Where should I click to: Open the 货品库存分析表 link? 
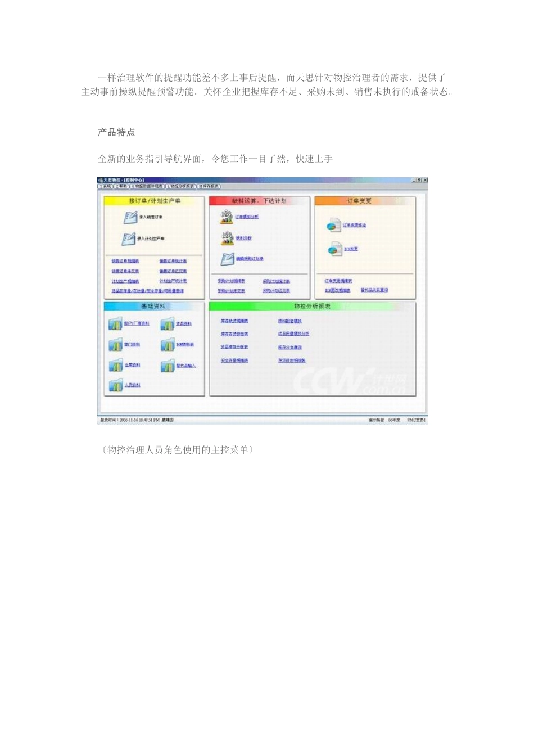234,348
